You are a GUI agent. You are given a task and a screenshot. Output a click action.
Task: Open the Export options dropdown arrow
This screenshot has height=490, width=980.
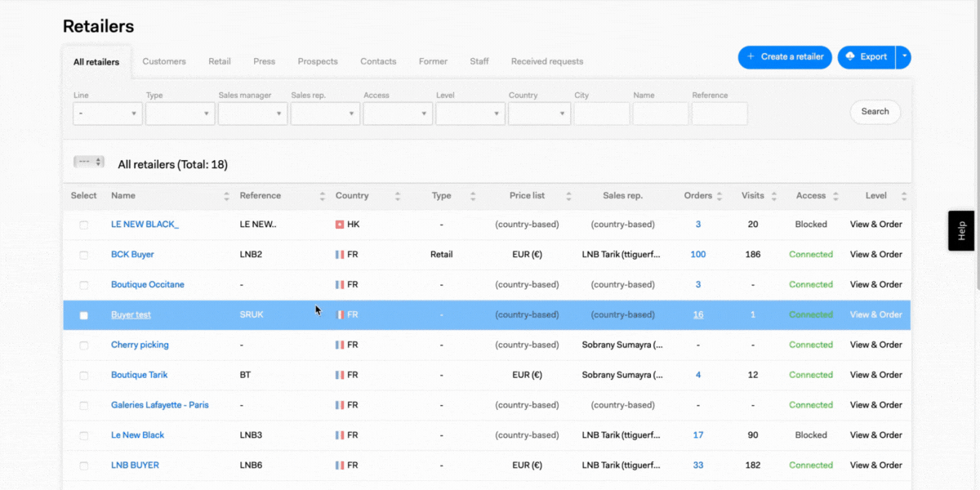tap(903, 57)
